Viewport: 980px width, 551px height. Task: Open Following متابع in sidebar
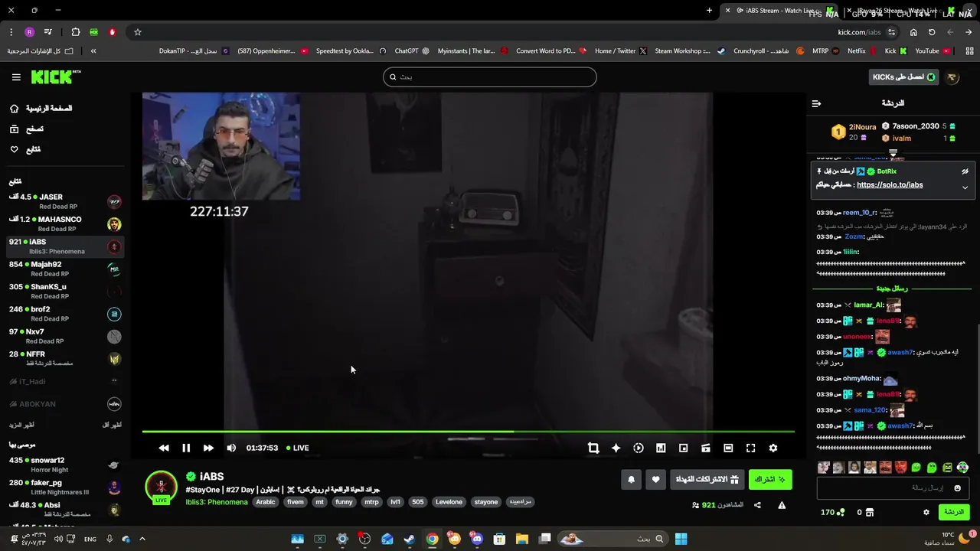[24, 149]
